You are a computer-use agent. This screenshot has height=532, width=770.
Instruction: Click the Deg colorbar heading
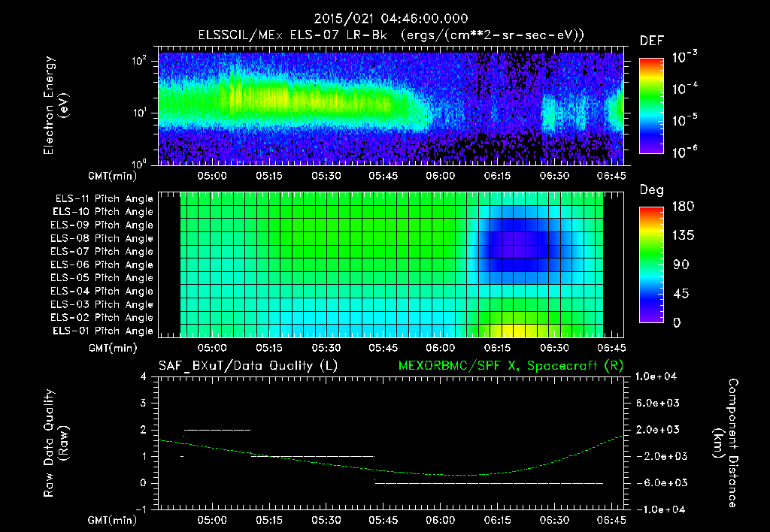tap(652, 190)
